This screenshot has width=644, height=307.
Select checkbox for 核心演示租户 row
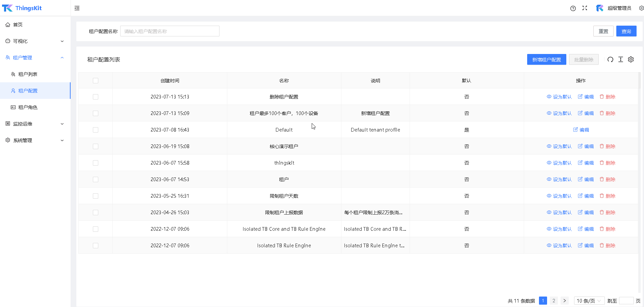96,146
